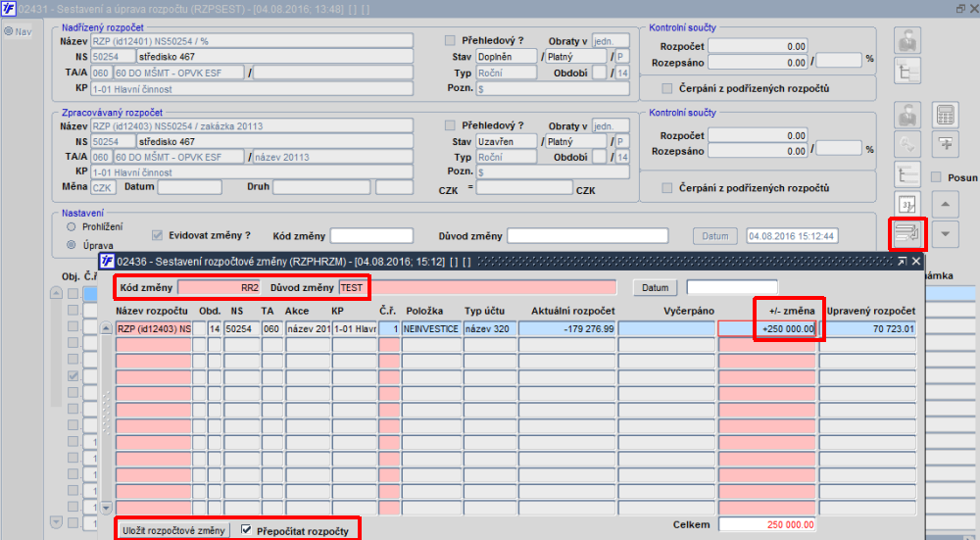Screen dimensions: 980x540
Task: Close the 02436 rozpočtové změny dialog
Action: [x=916, y=262]
